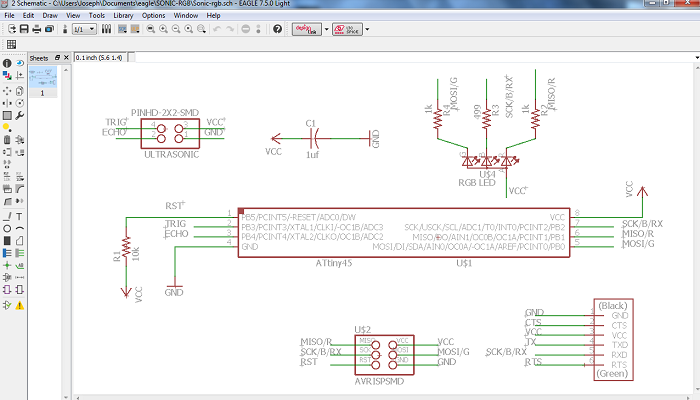Viewport: 700px width, 400px height.
Task: Select the Circle drawing tool
Action: [x=7, y=229]
